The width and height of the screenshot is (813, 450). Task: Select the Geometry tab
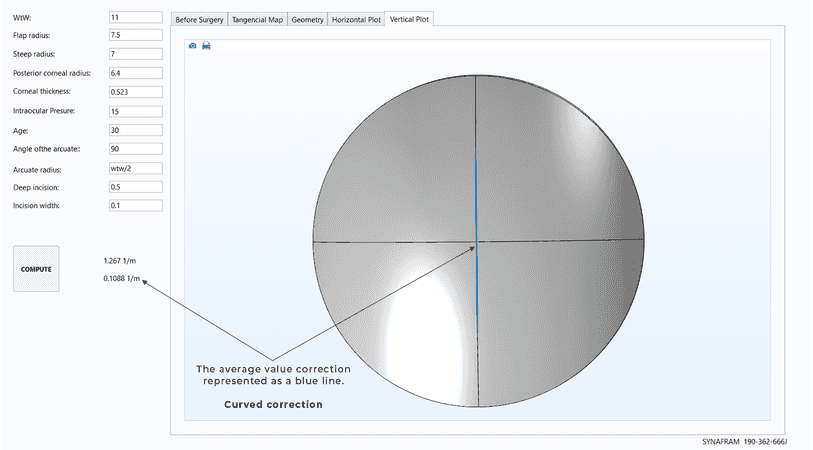pos(307,20)
